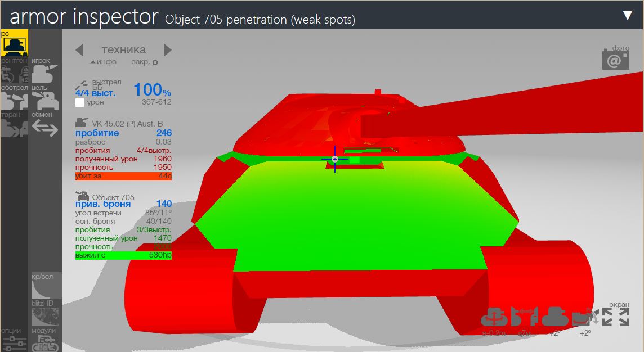Go to next техника with right arrow
The height and width of the screenshot is (352, 644).
(168, 50)
